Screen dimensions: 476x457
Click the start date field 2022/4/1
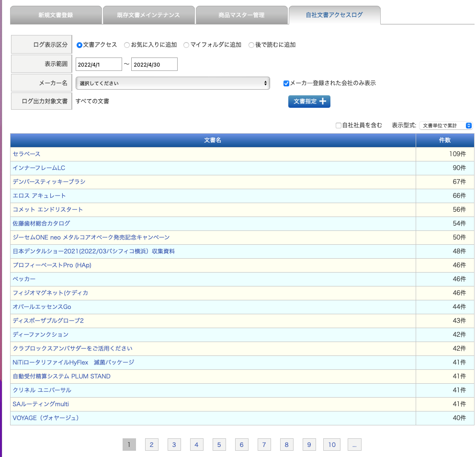click(x=99, y=64)
